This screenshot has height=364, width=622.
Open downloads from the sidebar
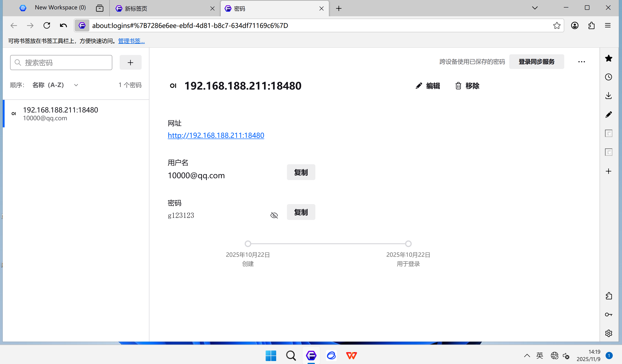[x=608, y=96]
